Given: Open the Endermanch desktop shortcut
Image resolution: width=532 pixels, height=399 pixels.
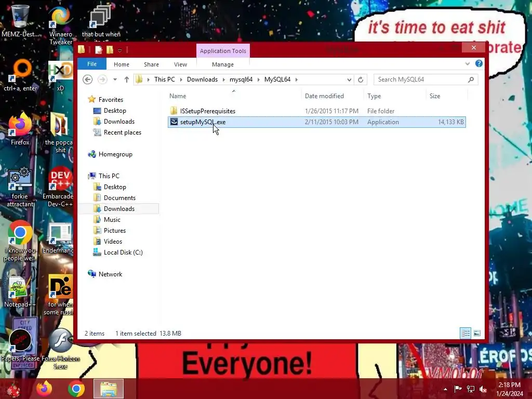Looking at the screenshot, I should (x=59, y=237).
